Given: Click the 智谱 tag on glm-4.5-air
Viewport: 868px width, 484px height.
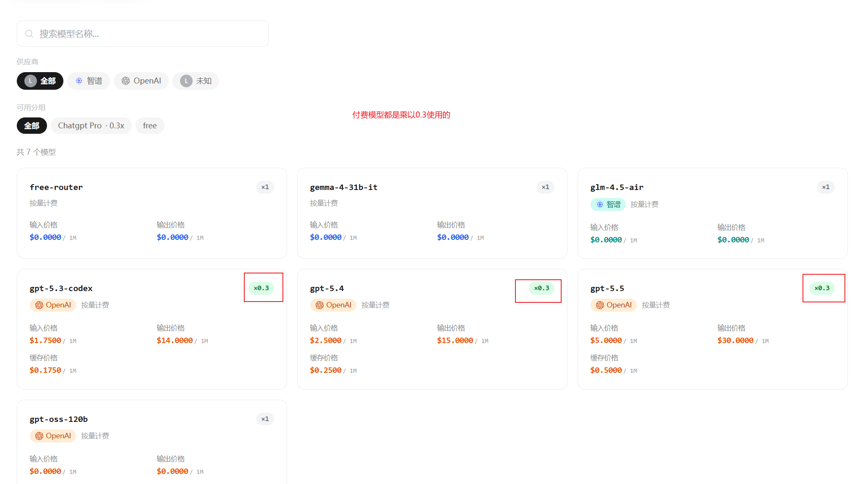Looking at the screenshot, I should [x=608, y=204].
